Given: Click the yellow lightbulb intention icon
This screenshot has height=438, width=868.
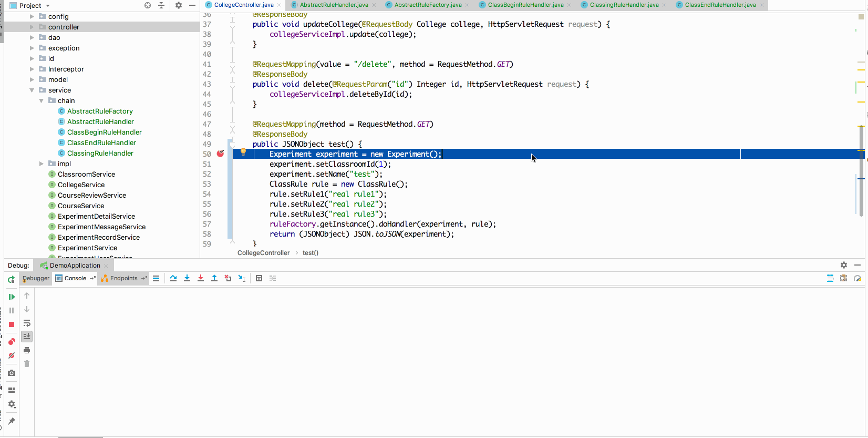Looking at the screenshot, I should point(243,152).
